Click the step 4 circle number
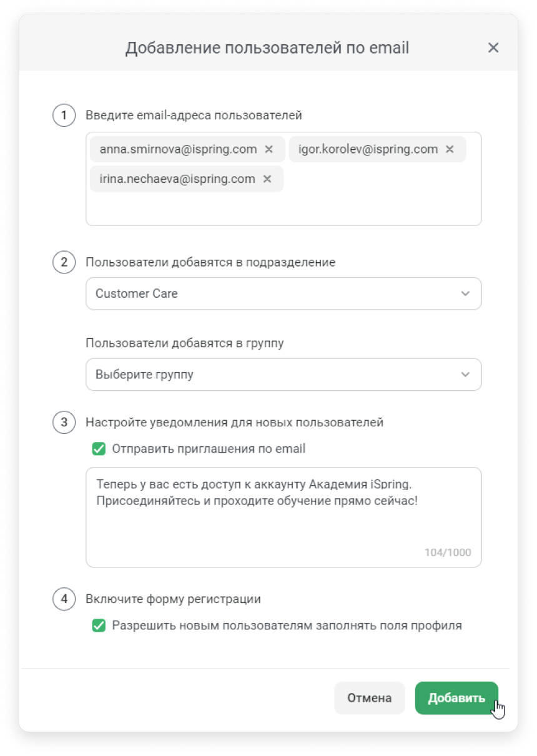 [x=64, y=599]
